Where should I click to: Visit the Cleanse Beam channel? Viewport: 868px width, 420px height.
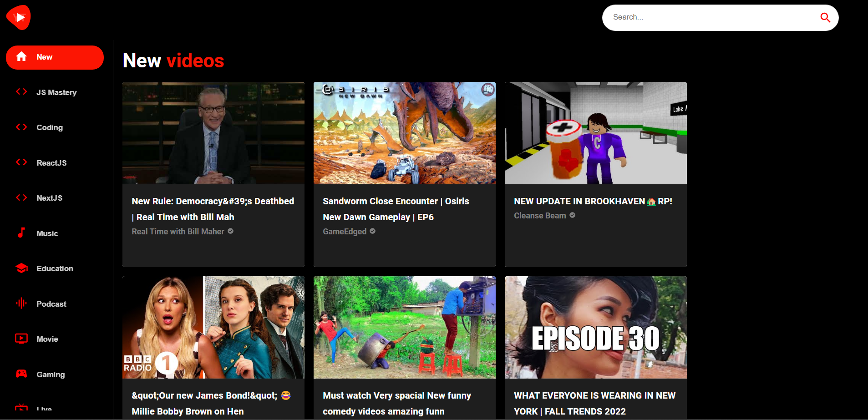[x=540, y=216]
